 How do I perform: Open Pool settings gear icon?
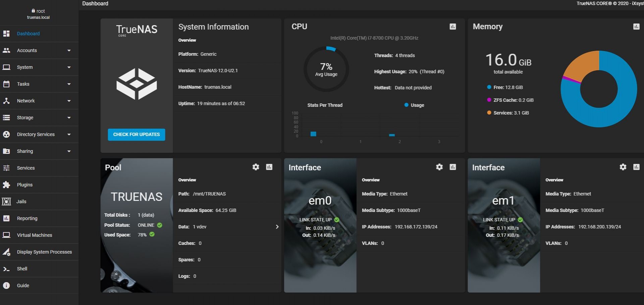(x=256, y=167)
